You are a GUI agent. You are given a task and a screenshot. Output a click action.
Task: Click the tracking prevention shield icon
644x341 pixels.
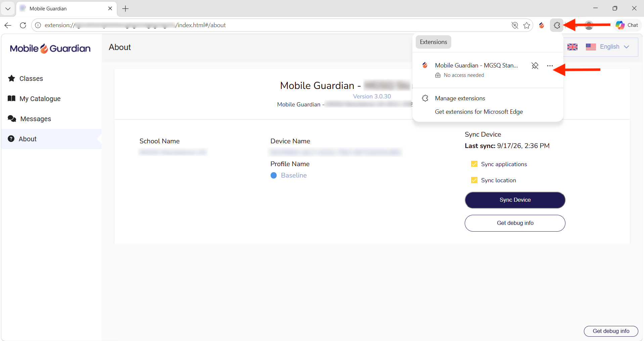click(x=515, y=25)
